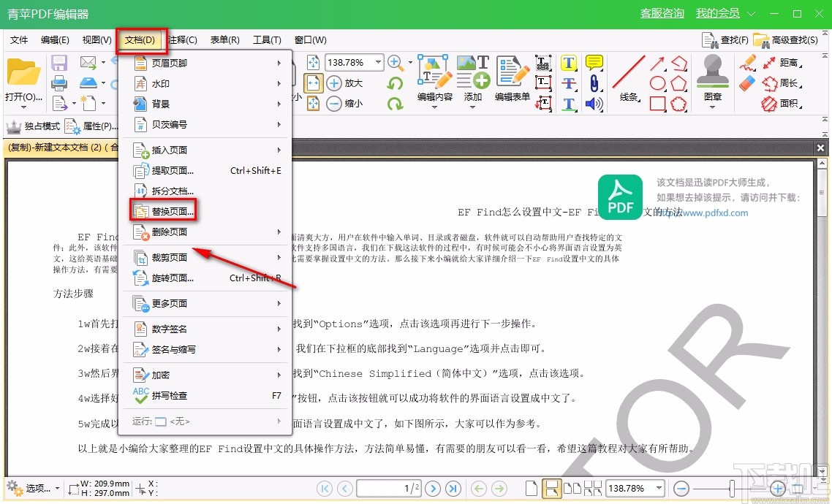The image size is (832, 504).
Task: Click the pdfxd.com download link
Action: (x=701, y=213)
